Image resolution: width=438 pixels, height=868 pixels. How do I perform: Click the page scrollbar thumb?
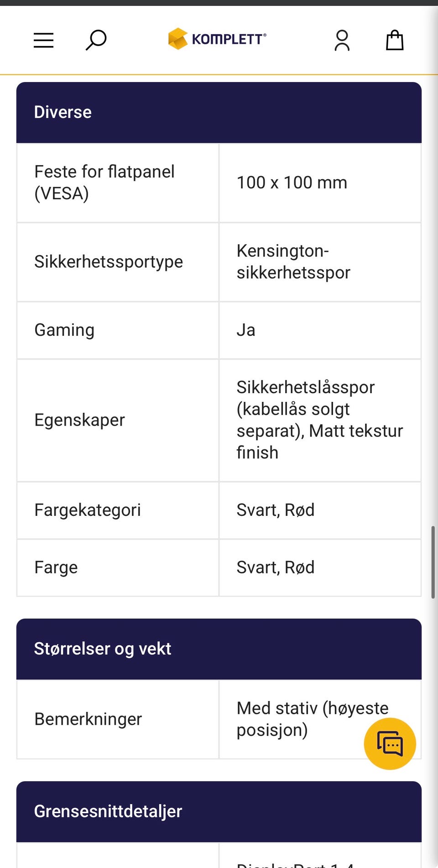coord(433,562)
